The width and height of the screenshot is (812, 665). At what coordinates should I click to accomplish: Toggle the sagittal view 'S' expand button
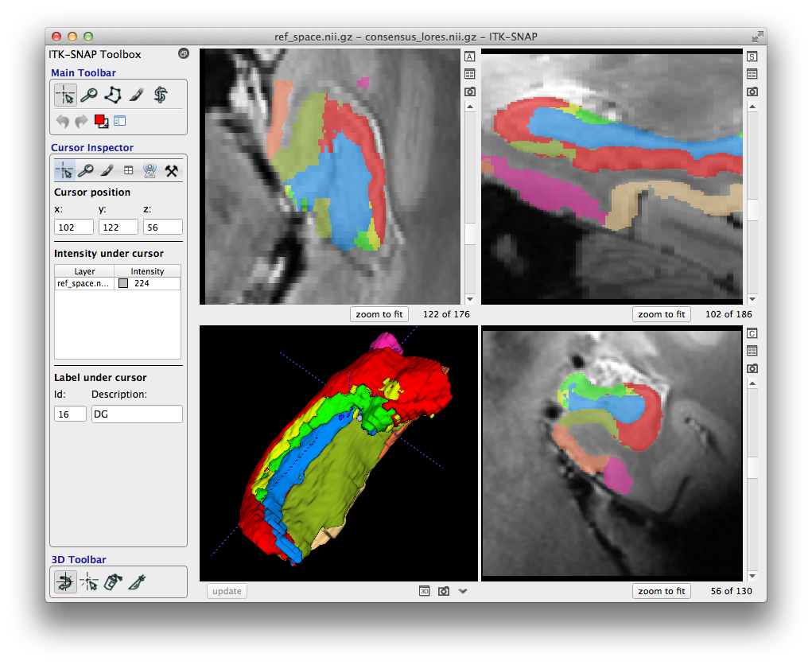coord(752,56)
